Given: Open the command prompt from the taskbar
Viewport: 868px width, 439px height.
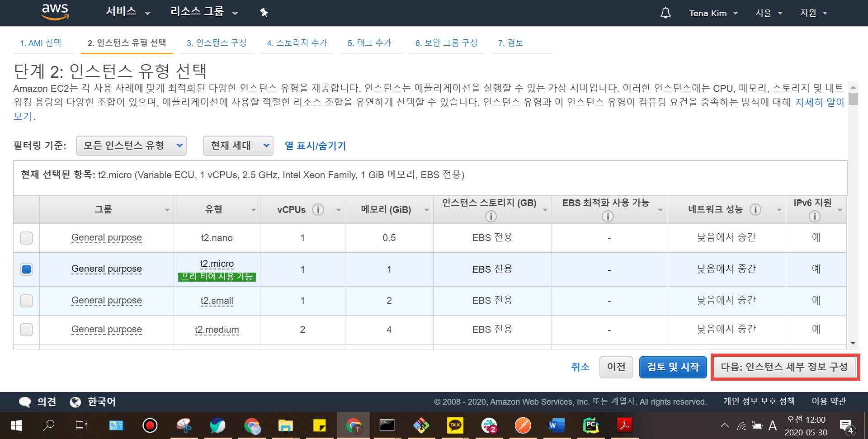Looking at the screenshot, I should point(387,425).
